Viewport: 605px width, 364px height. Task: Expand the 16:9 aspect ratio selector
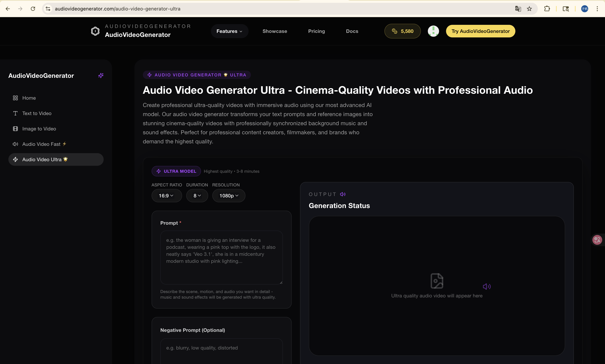(167, 195)
